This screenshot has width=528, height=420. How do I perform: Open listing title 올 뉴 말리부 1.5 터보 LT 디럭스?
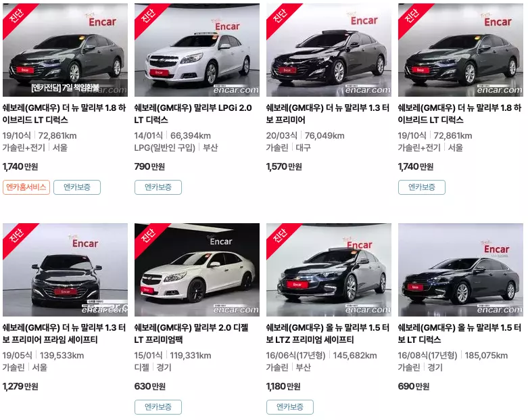(459, 333)
